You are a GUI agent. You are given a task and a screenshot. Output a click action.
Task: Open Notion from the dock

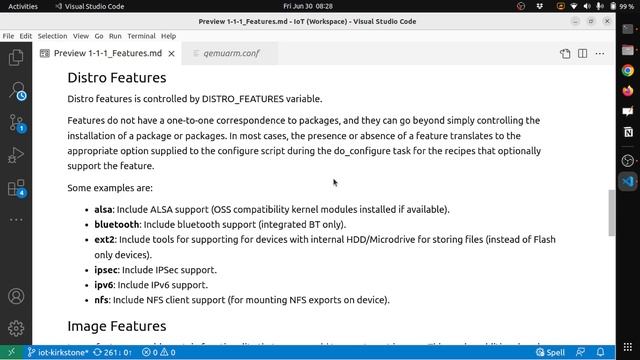[628, 132]
